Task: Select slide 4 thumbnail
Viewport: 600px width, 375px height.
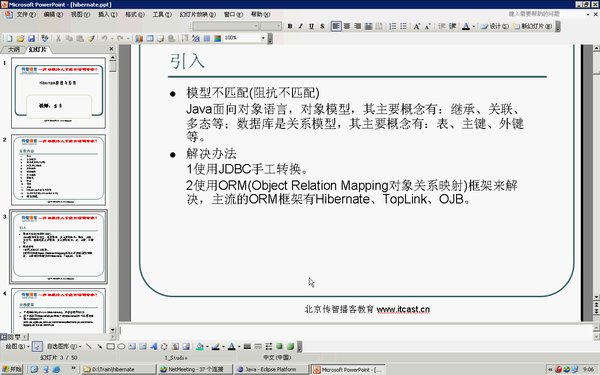Action: pos(58,311)
